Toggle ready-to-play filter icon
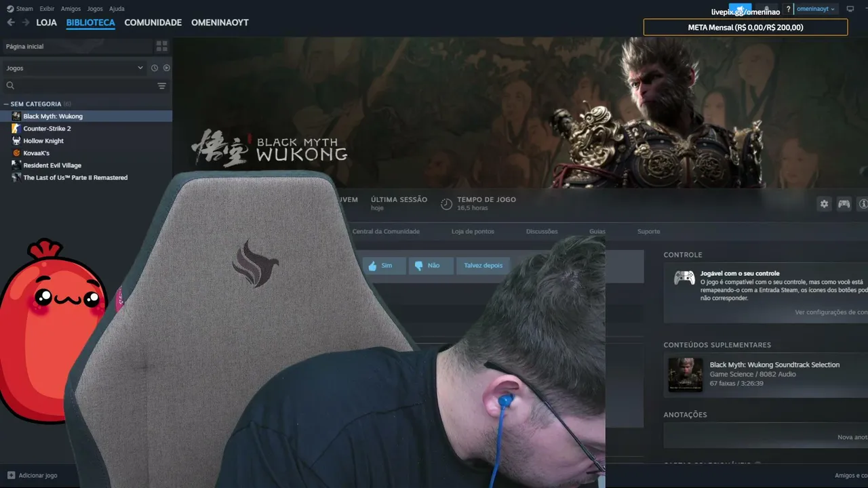Screen dimensions: 868x488 167,68
